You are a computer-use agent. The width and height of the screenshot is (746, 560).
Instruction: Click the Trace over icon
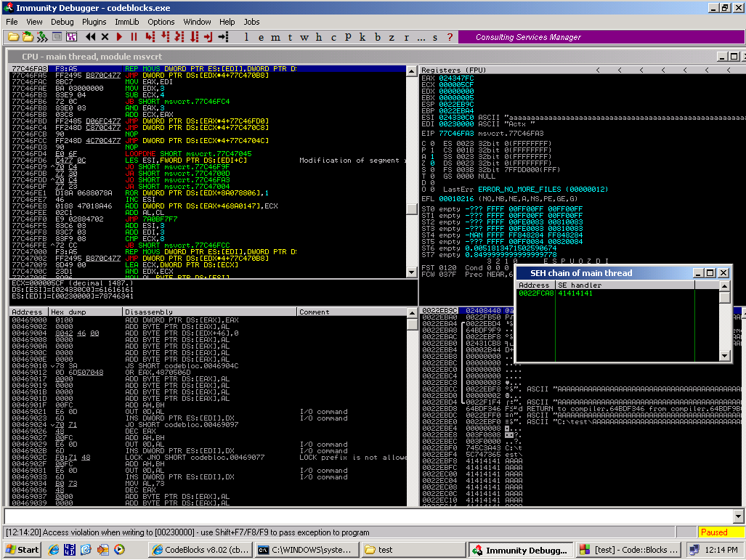[x=194, y=37]
